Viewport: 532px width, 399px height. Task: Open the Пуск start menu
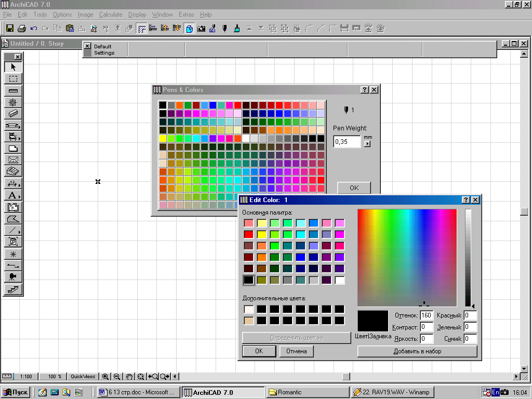[x=16, y=392]
